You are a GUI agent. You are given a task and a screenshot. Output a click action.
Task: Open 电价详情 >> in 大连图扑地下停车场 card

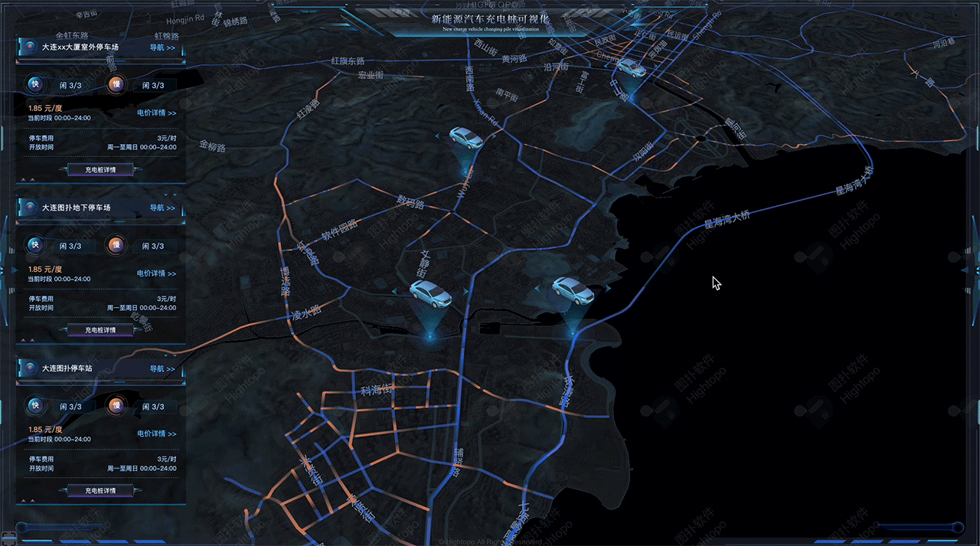(x=156, y=274)
